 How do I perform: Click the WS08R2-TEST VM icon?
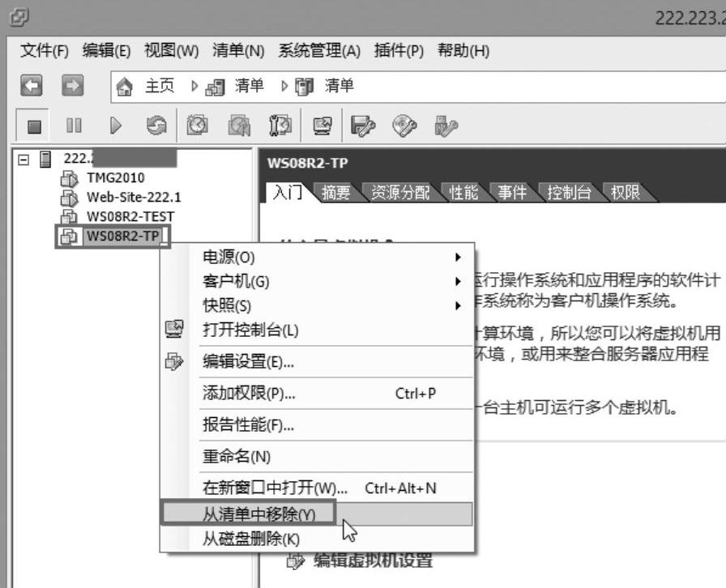coord(69,217)
